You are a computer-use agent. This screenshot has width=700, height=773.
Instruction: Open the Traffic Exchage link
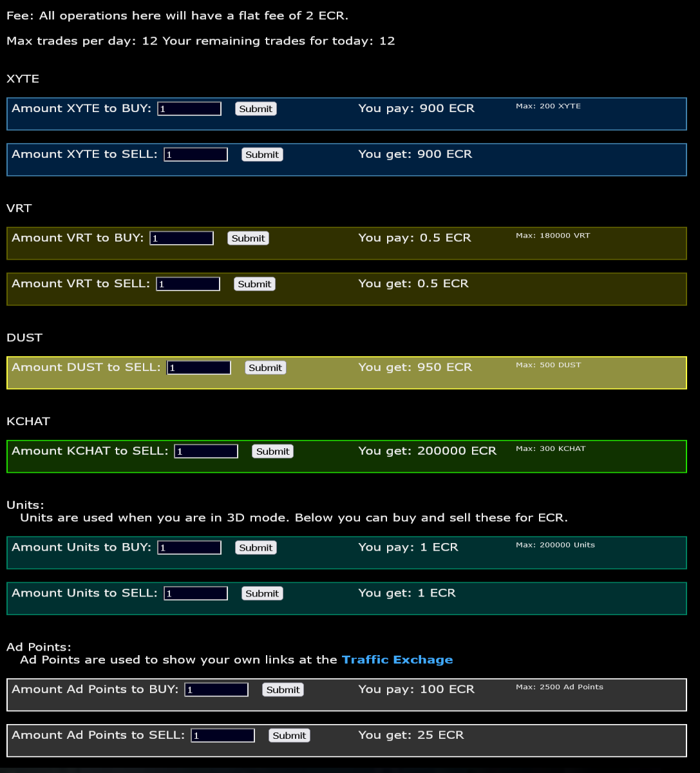pos(397,660)
